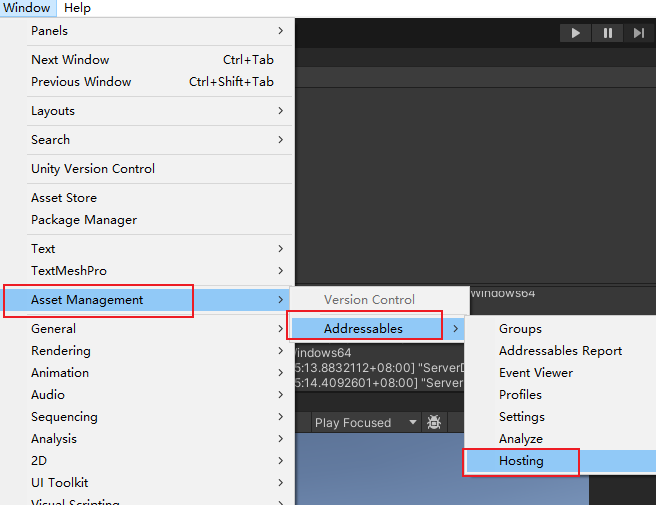Choose the Asset Management menu item

(x=146, y=300)
